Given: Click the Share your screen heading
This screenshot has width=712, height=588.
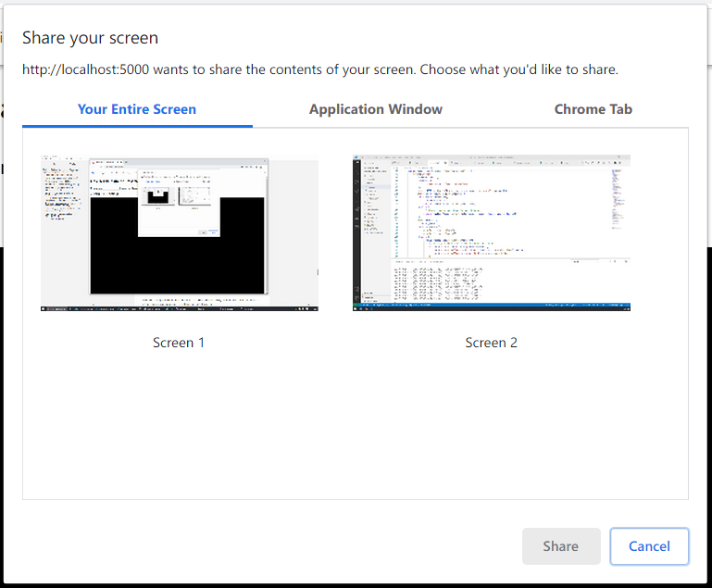Looking at the screenshot, I should click(x=91, y=38).
